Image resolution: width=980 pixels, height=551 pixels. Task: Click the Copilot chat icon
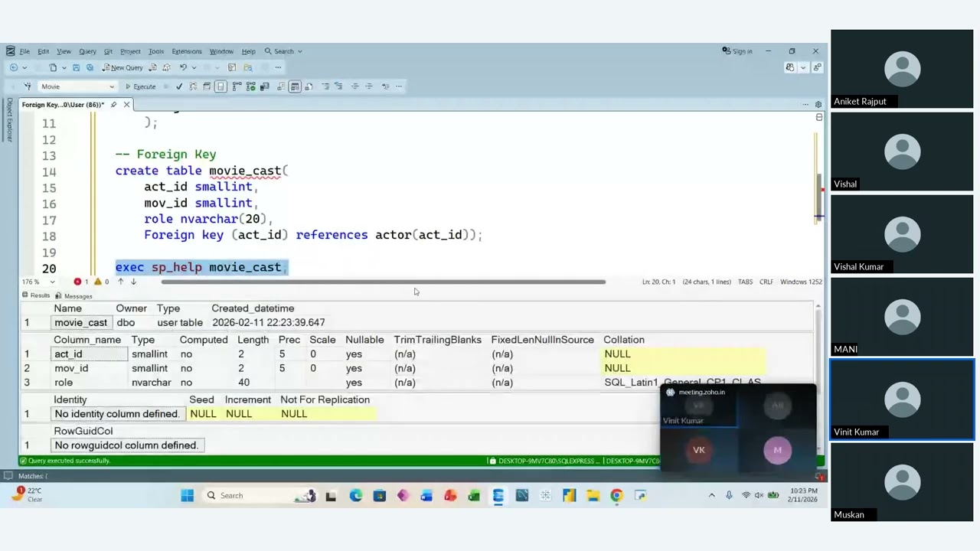coord(790,67)
